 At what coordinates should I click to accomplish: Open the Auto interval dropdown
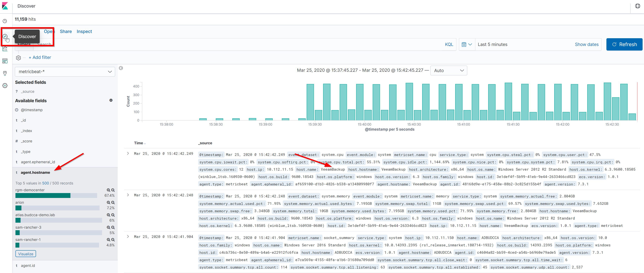449,71
